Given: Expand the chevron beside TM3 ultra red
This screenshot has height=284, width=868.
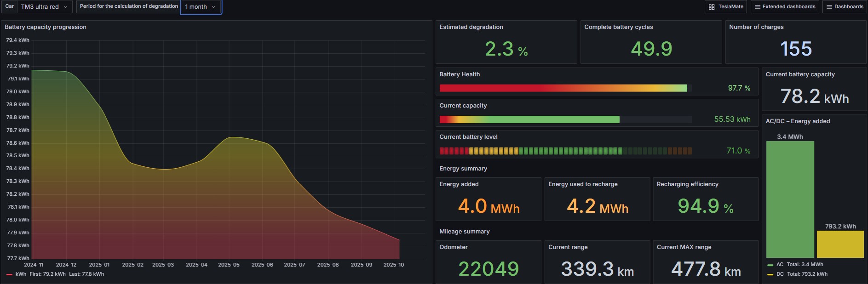Looking at the screenshot, I should click(65, 7).
